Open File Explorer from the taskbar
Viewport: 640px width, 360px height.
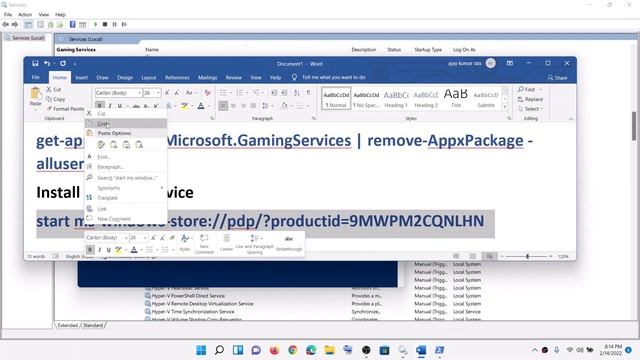[329, 350]
